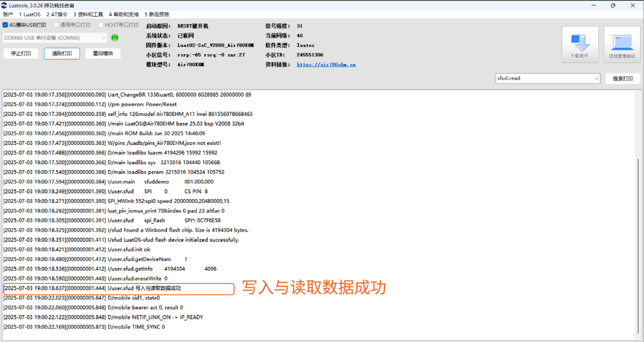This screenshot has width=644, height=342.
Task: Click inside the sfud.read search field
Action: tap(544, 79)
